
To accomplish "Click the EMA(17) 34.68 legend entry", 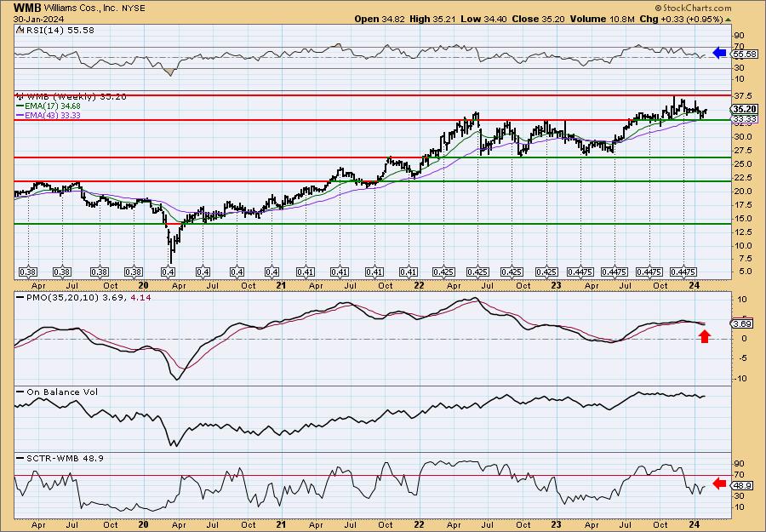I will coord(49,106).
